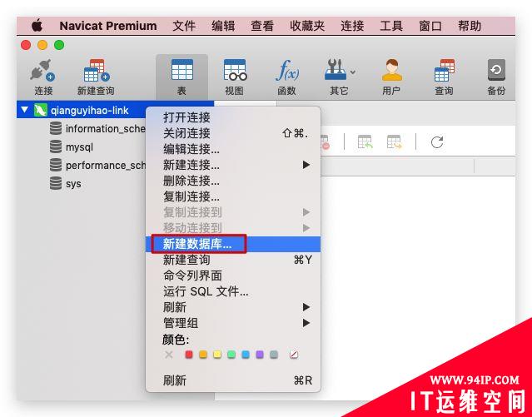Open the Backup (备份) toolbar icon
532x417 pixels.
click(496, 70)
